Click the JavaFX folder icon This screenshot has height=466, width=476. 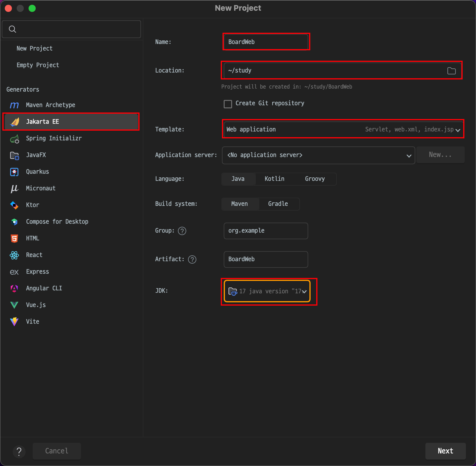coord(15,155)
